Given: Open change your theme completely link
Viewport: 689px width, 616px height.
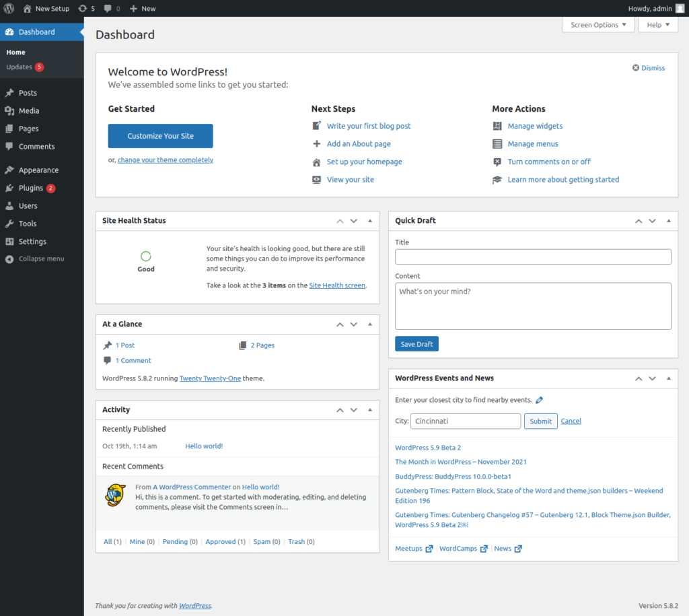Looking at the screenshot, I should [x=166, y=160].
